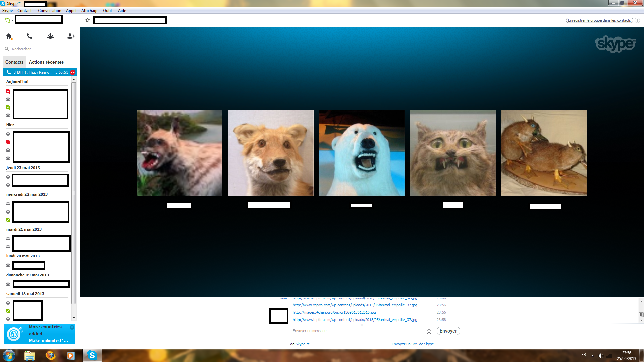The width and height of the screenshot is (644, 362).
Task: Click the polar bear participant thumbnail
Action: pyautogui.click(x=362, y=153)
